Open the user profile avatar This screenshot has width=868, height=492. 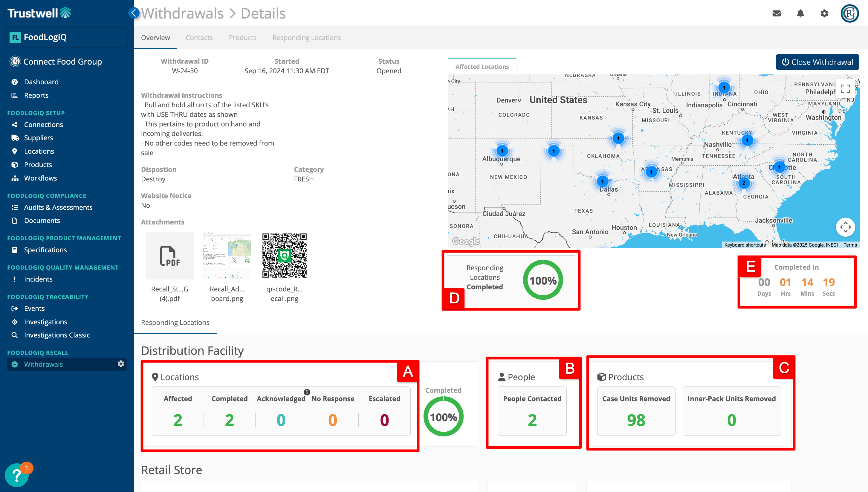(x=850, y=13)
